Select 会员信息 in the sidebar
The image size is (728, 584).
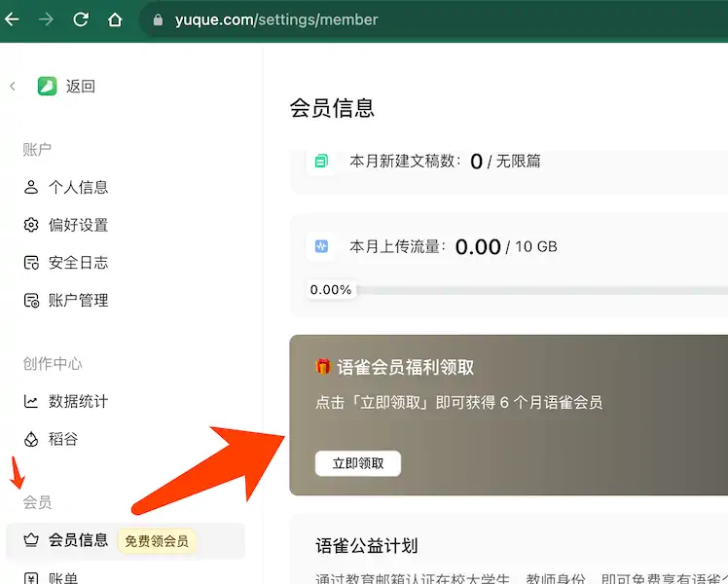coord(126,540)
